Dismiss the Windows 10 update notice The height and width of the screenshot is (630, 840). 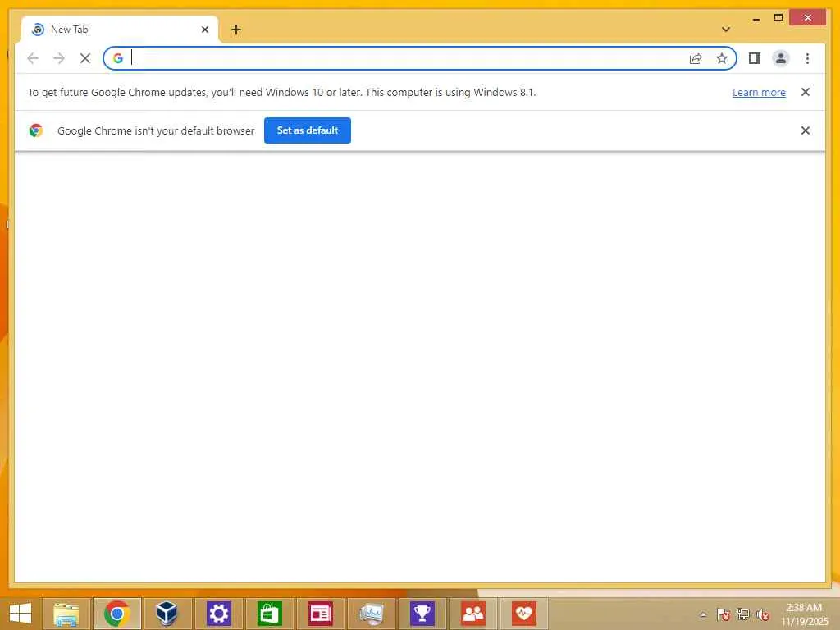806,92
